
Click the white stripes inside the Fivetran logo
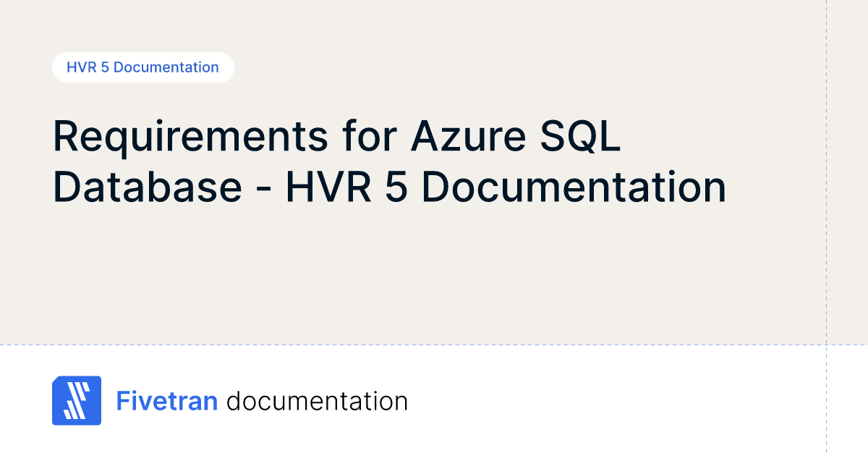(75, 401)
